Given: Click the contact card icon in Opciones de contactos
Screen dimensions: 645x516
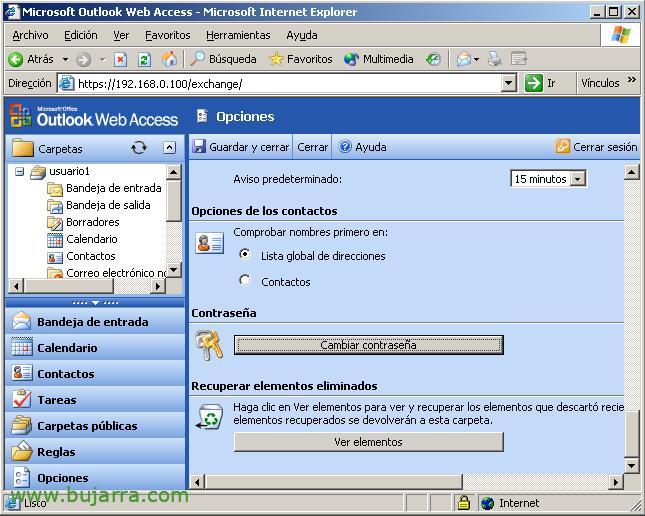Looking at the screenshot, I should [210, 243].
